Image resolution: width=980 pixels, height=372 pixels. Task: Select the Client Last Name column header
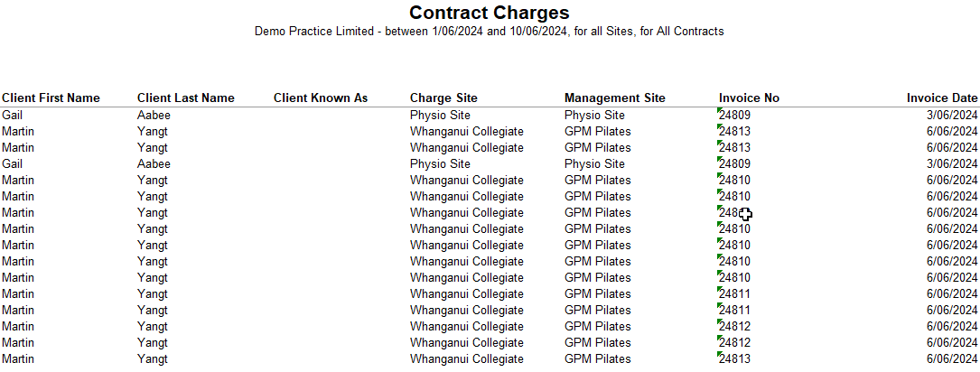click(x=186, y=98)
